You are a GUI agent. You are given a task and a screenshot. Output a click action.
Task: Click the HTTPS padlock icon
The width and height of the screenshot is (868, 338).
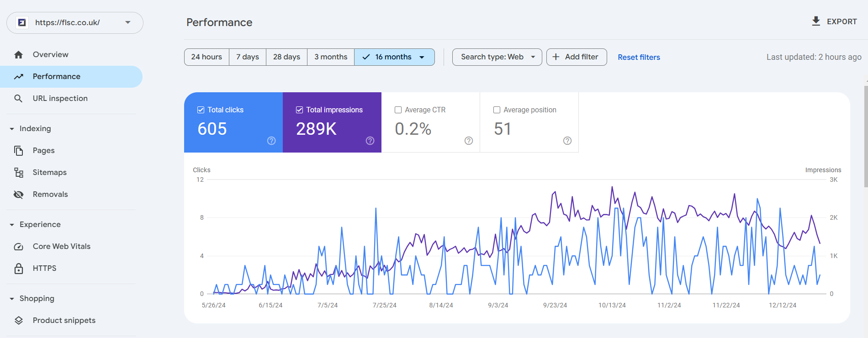point(18,269)
